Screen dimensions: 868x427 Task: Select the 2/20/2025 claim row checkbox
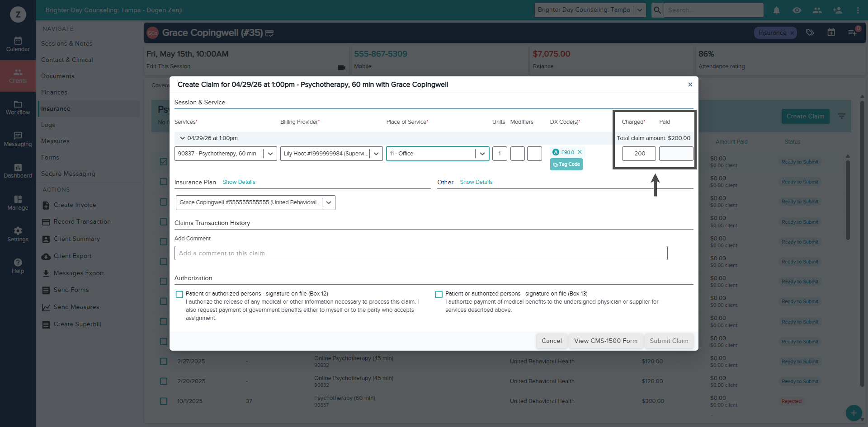pyautogui.click(x=164, y=381)
